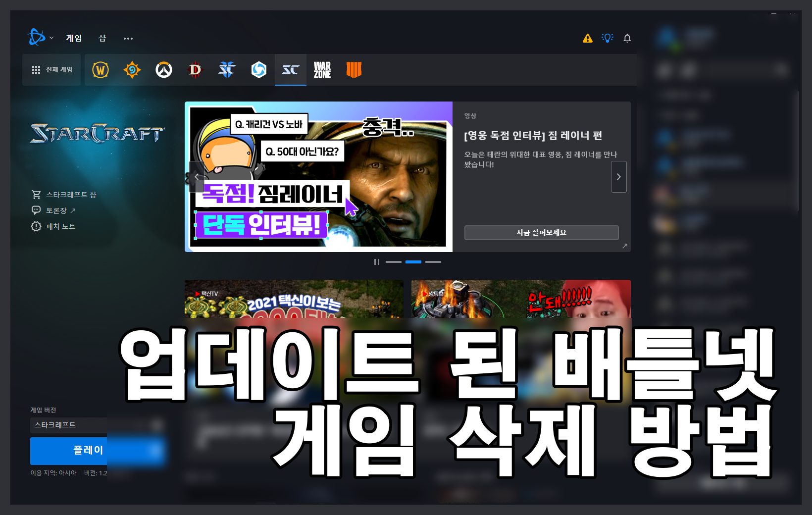This screenshot has height=515, width=812.
Task: Select the Heroes of the Storm icon
Action: point(259,70)
